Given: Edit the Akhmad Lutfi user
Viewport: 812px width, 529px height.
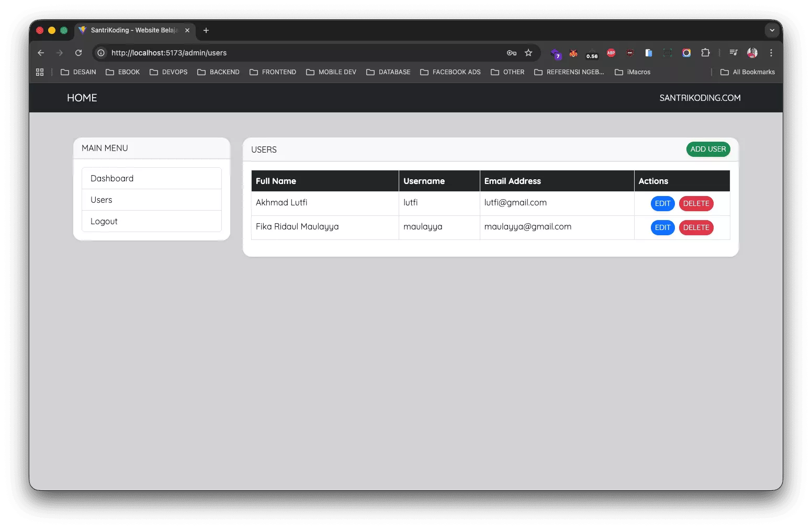Looking at the screenshot, I should [662, 203].
